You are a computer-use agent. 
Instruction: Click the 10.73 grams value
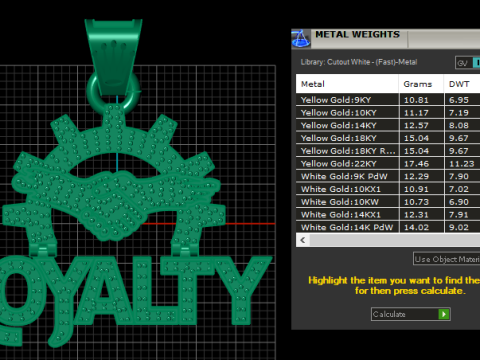pyautogui.click(x=416, y=202)
